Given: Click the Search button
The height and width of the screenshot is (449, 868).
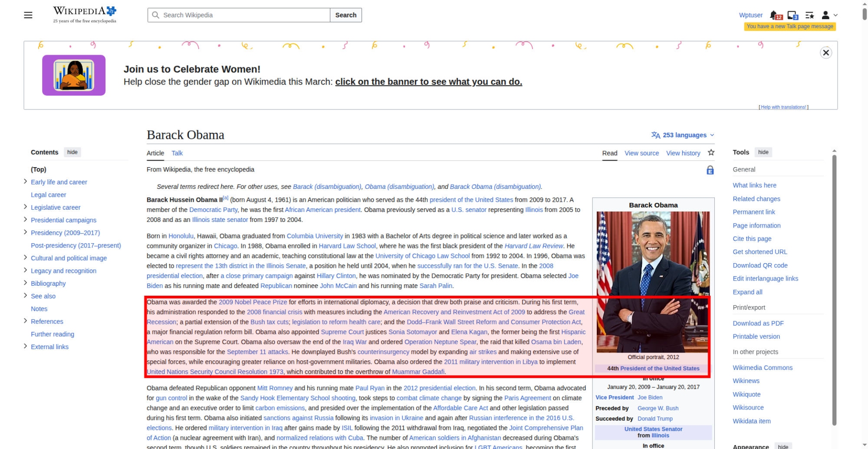Looking at the screenshot, I should pos(345,15).
